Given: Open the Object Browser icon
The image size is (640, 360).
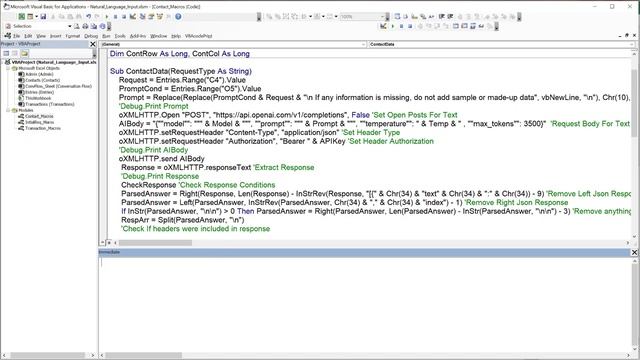Looking at the screenshot, I should pyautogui.click(x=159, y=17).
